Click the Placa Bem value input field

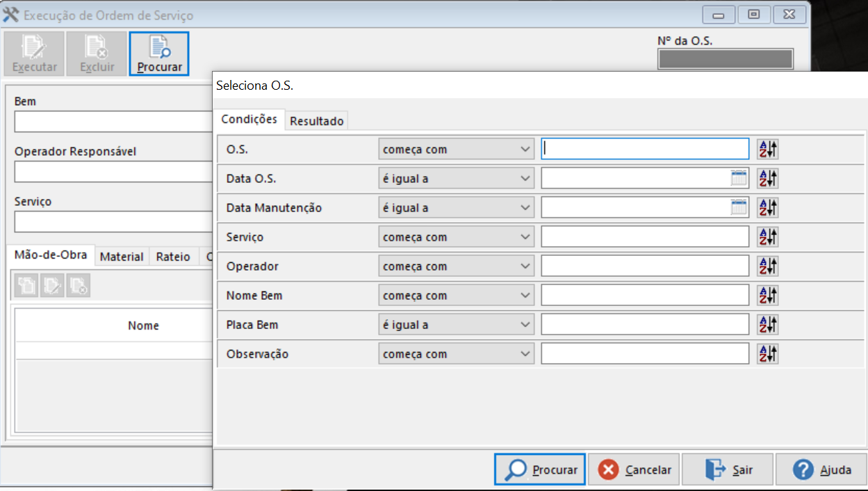(x=645, y=324)
